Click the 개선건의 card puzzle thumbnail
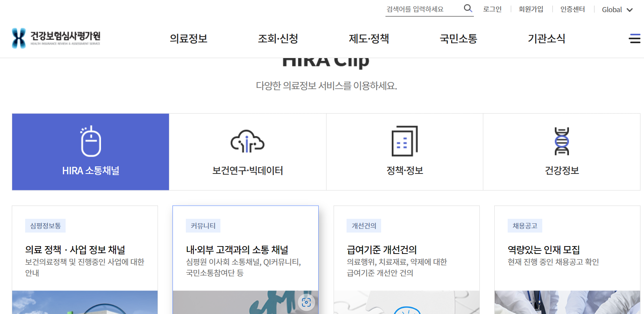 407,302
